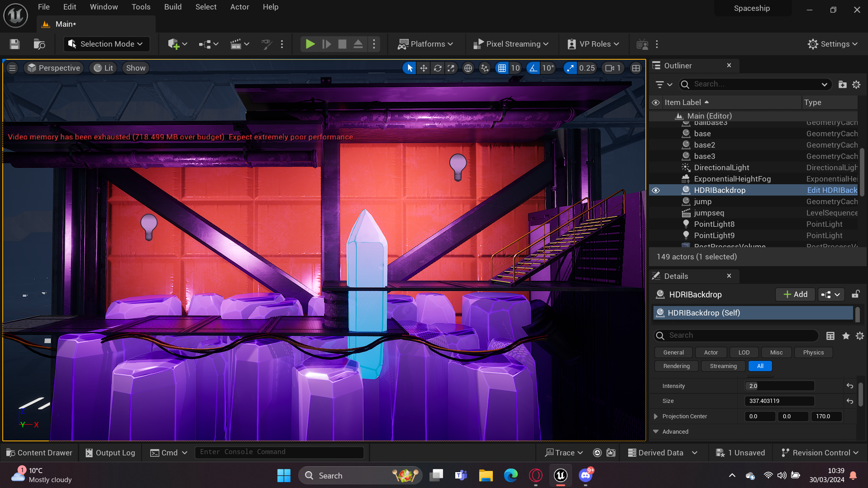The image size is (868, 488).
Task: Adjust camera speed setting
Action: [x=613, y=68]
